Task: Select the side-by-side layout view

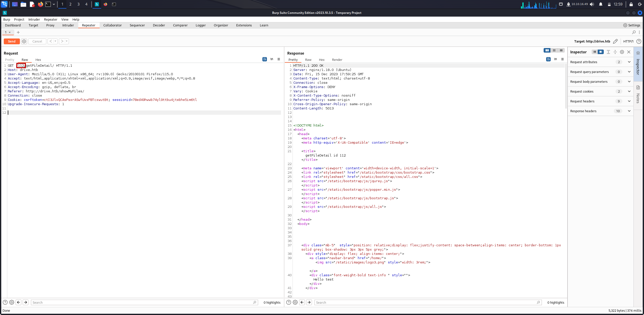Action: [x=547, y=50]
